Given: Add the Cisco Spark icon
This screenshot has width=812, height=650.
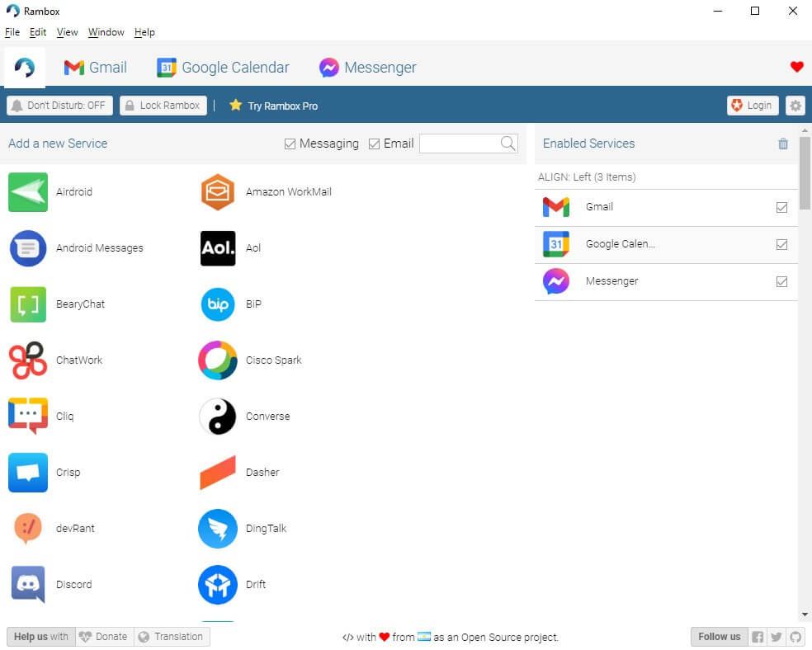Looking at the screenshot, I should tap(218, 360).
